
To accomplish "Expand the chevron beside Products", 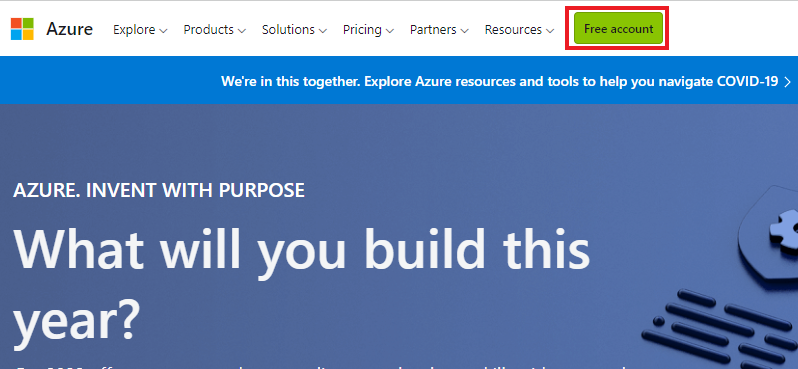I will tap(242, 31).
